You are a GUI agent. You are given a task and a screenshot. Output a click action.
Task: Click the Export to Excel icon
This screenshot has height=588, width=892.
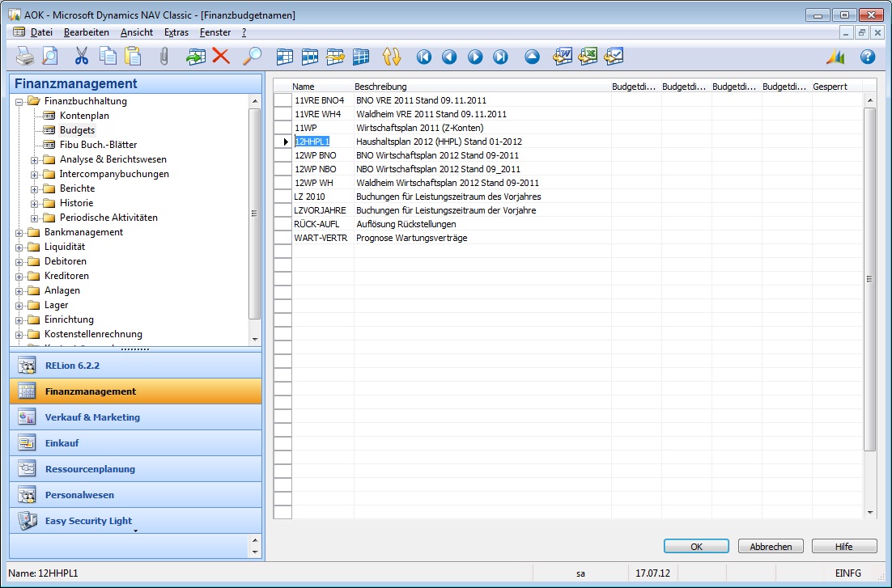coord(588,57)
